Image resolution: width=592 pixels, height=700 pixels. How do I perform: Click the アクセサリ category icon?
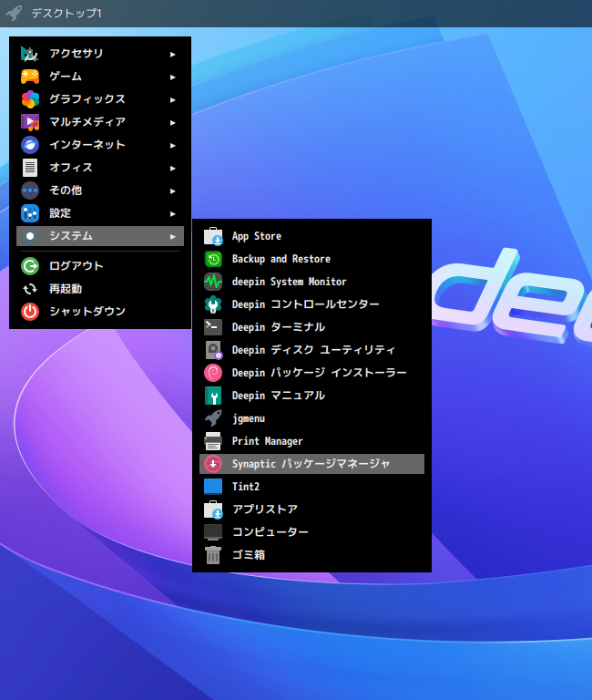(30, 54)
